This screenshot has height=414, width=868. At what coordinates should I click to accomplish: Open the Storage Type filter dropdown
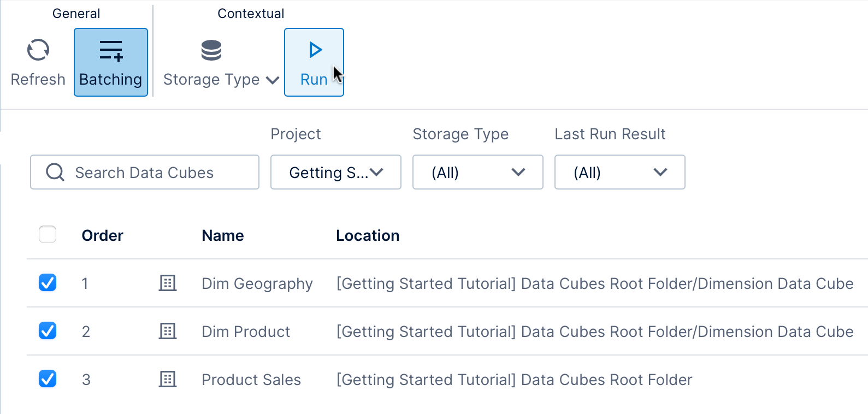(x=477, y=173)
